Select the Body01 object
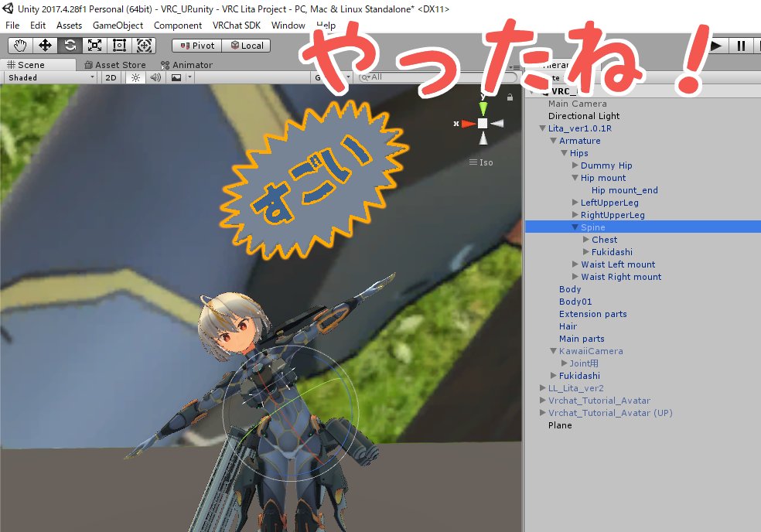 tap(575, 302)
